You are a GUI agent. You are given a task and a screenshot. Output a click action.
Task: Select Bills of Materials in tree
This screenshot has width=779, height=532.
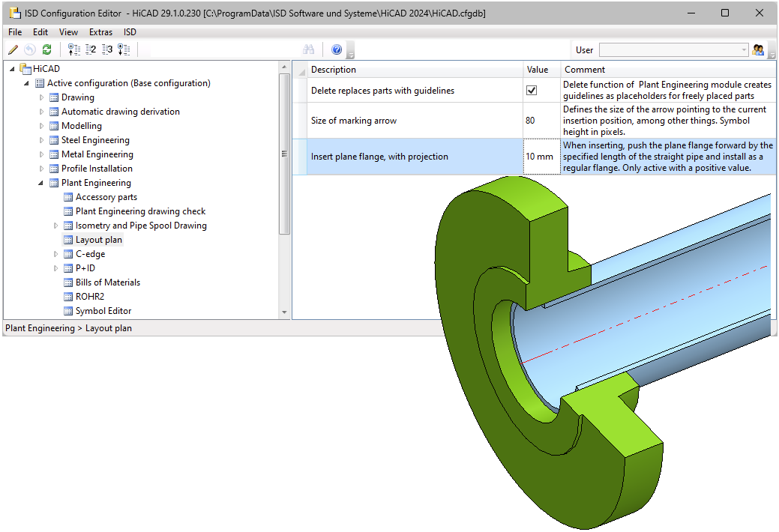click(x=107, y=282)
